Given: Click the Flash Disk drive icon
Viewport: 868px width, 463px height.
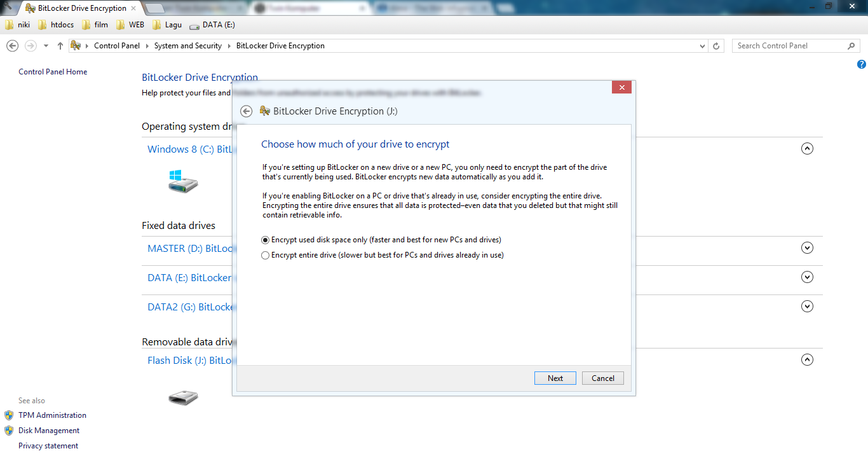Looking at the screenshot, I should 183,398.
